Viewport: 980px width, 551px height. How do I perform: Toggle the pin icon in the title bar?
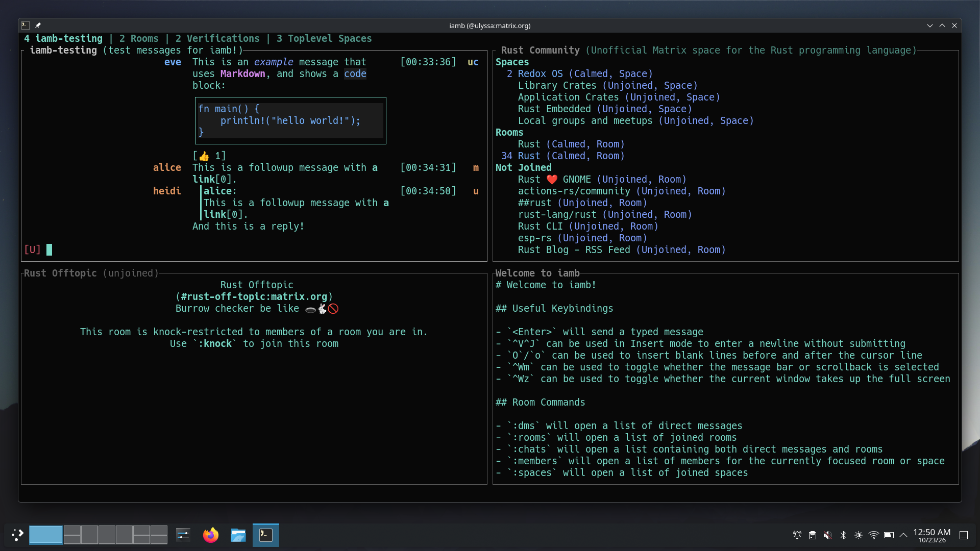pos(38,25)
